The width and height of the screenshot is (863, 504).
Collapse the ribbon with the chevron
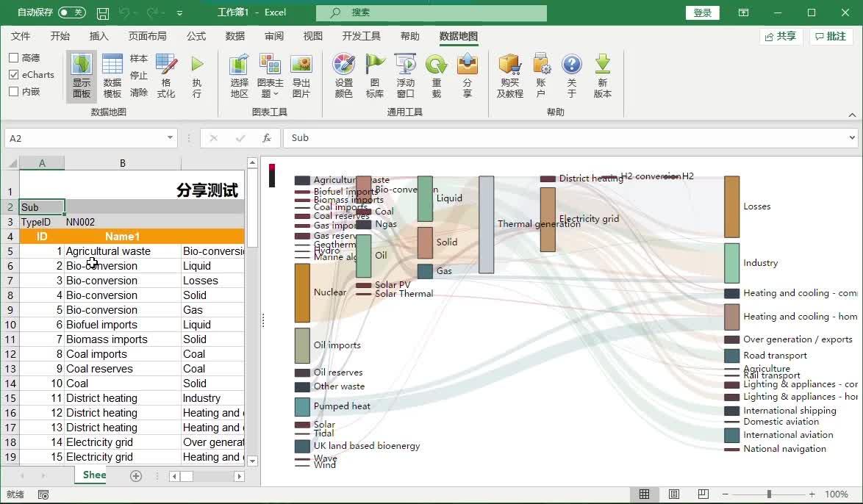click(x=851, y=115)
